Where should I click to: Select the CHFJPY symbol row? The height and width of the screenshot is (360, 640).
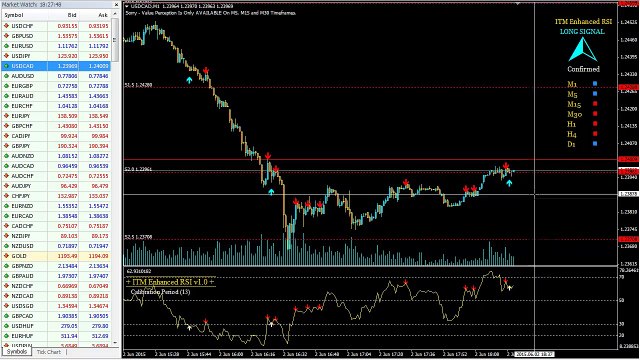pos(56,196)
